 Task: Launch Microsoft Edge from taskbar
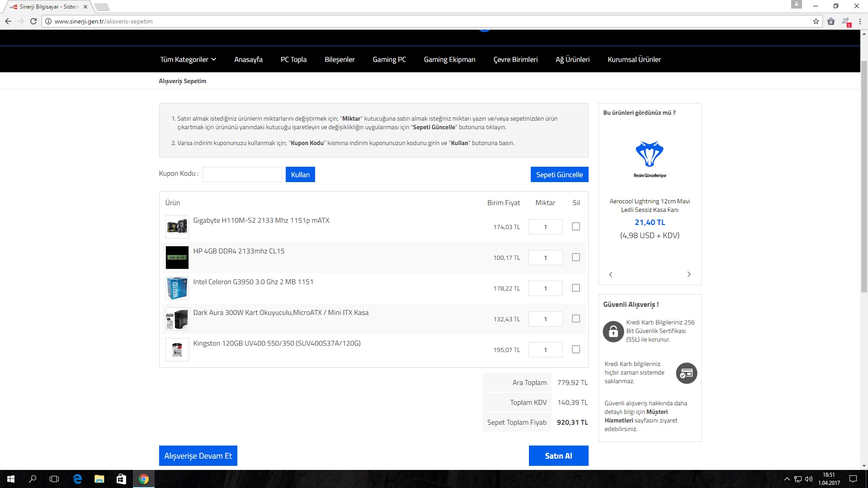tap(77, 479)
